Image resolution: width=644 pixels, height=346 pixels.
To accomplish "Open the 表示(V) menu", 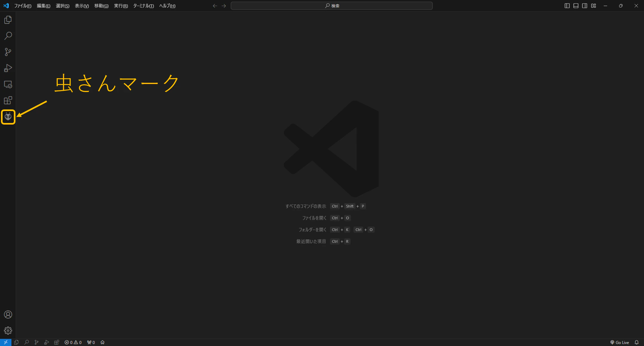I will pos(82,6).
